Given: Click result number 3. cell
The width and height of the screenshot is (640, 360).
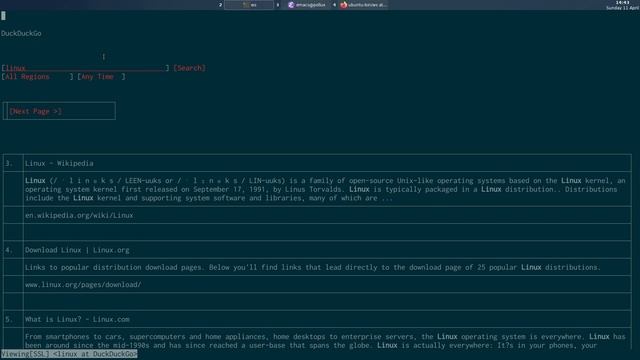Looking at the screenshot, I should pos(13,163).
